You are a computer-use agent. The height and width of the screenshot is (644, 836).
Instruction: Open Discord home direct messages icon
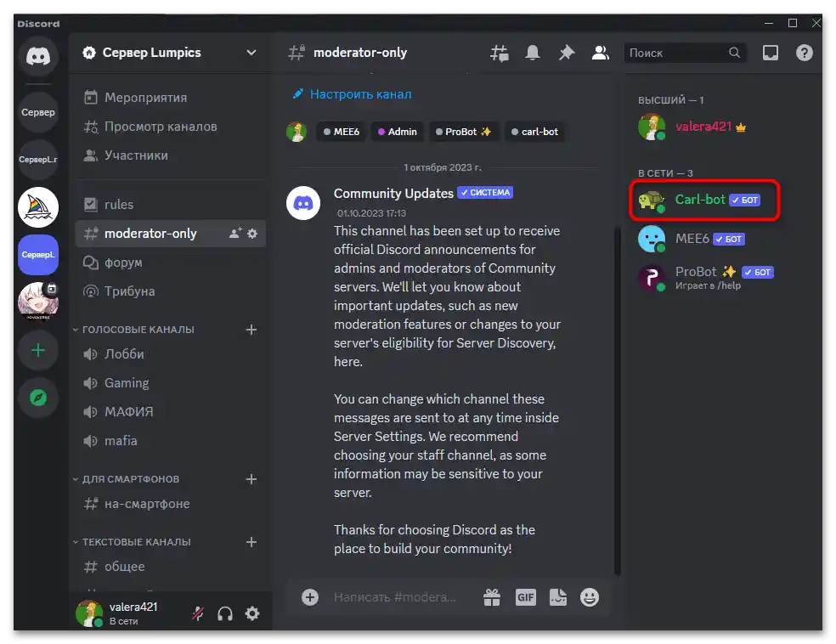38,55
